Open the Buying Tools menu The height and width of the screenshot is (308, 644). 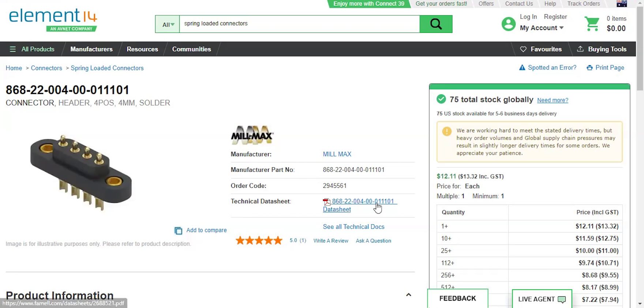pyautogui.click(x=602, y=49)
